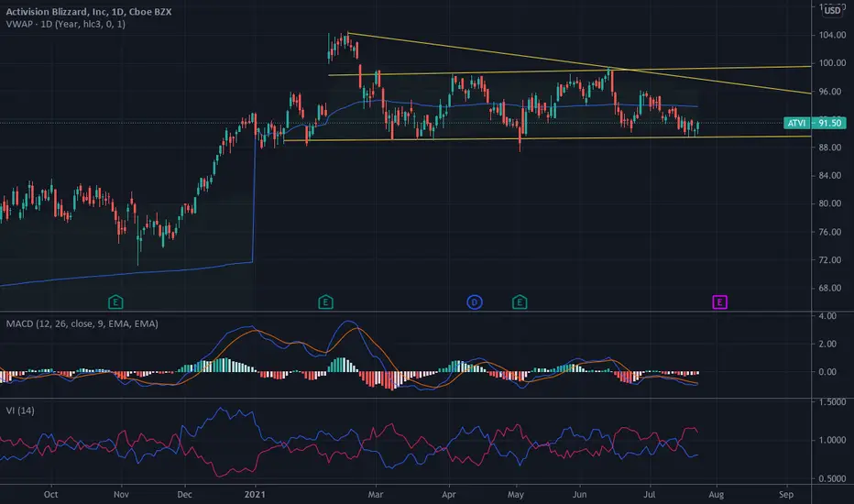
Task: Click the USD currency button
Action: 832,10
